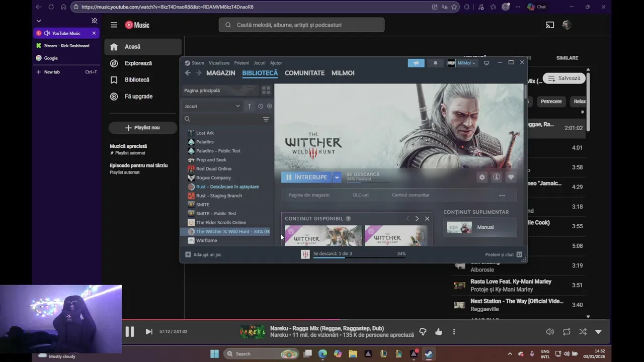Image resolution: width=644 pixels, height=362 pixels.
Task: Open DLC-uri link for Witcher 3
Action: 361,195
